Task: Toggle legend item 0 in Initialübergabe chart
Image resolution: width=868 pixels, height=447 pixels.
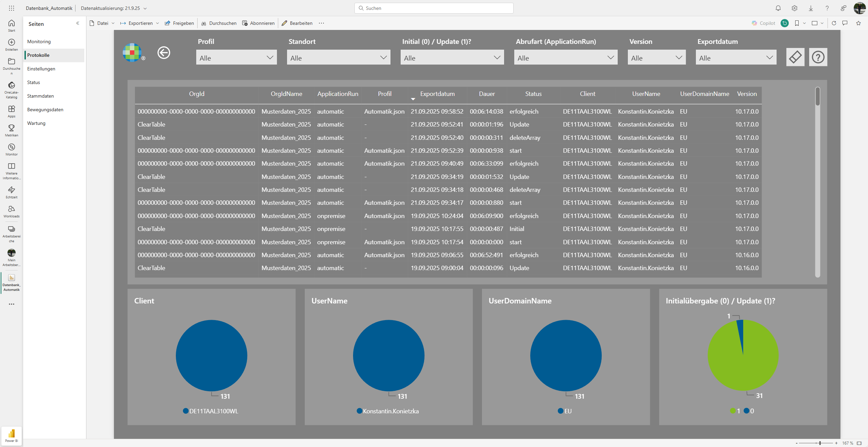Action: [749, 411]
